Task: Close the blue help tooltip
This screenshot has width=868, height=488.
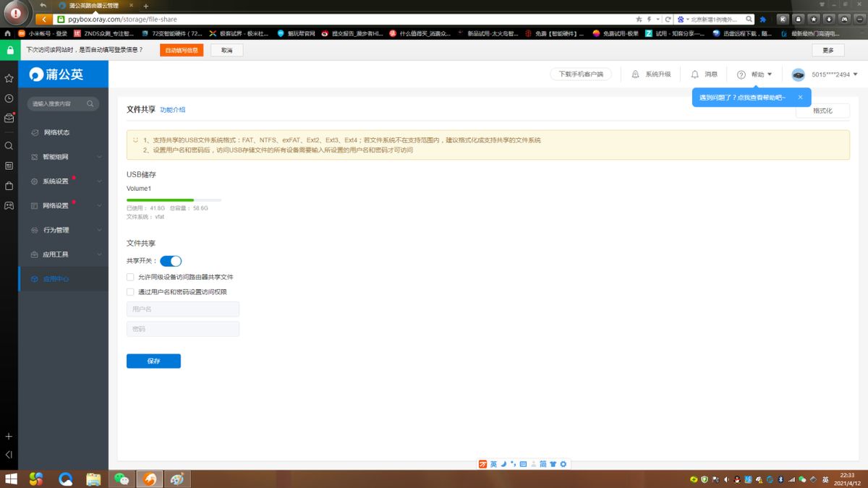Action: [x=800, y=97]
